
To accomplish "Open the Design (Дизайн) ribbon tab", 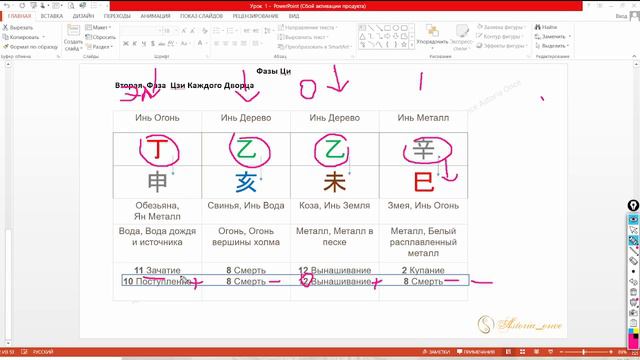I will (83, 16).
